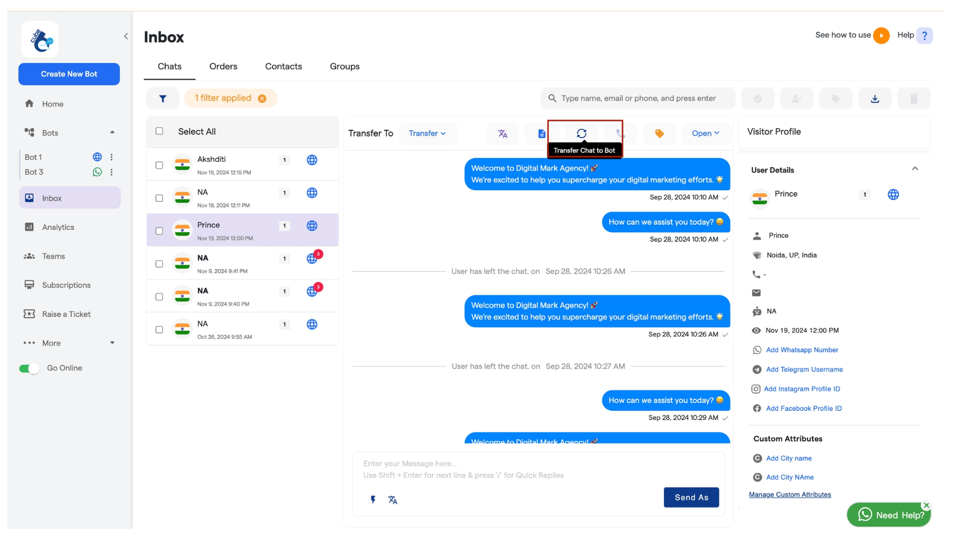Open Inbox in the sidebar
The image size is (968, 560).
[x=70, y=198]
